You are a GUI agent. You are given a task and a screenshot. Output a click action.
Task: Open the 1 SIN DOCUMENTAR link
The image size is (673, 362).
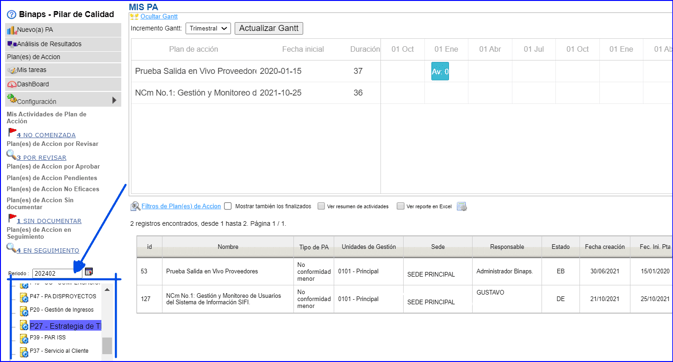[49, 221]
